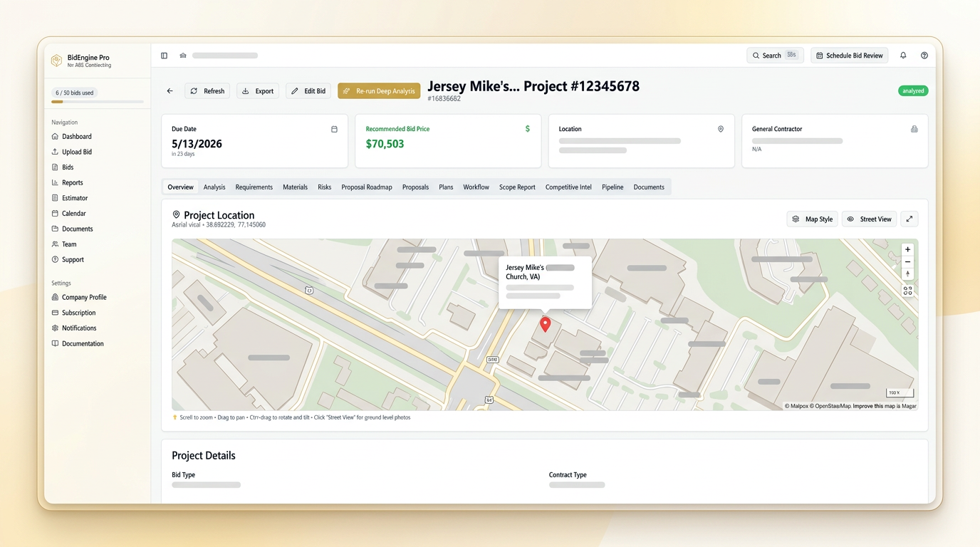Click the Jersey Mike's map popup
The height and width of the screenshot is (547, 980).
click(x=545, y=283)
